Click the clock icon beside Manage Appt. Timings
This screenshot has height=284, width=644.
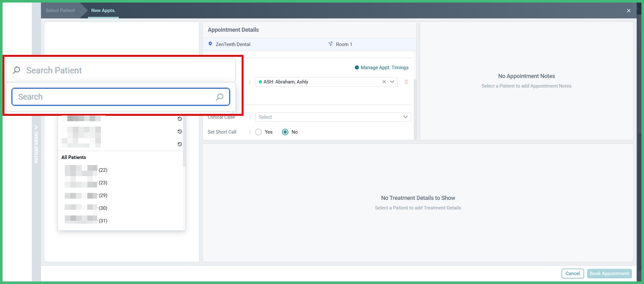tap(357, 68)
